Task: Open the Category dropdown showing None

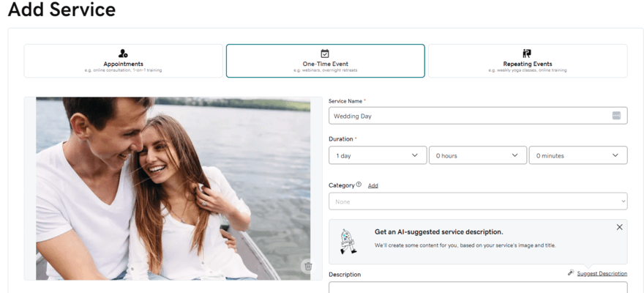Action: pyautogui.click(x=478, y=201)
